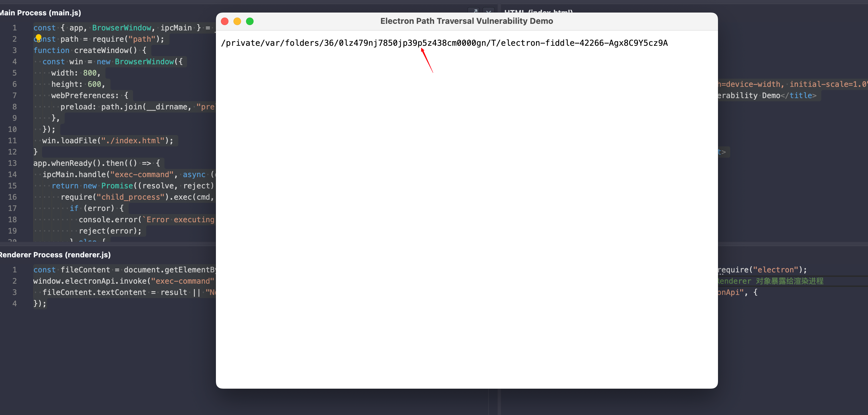Close the Main Process editor panel
The image size is (868, 415).
(x=489, y=12)
